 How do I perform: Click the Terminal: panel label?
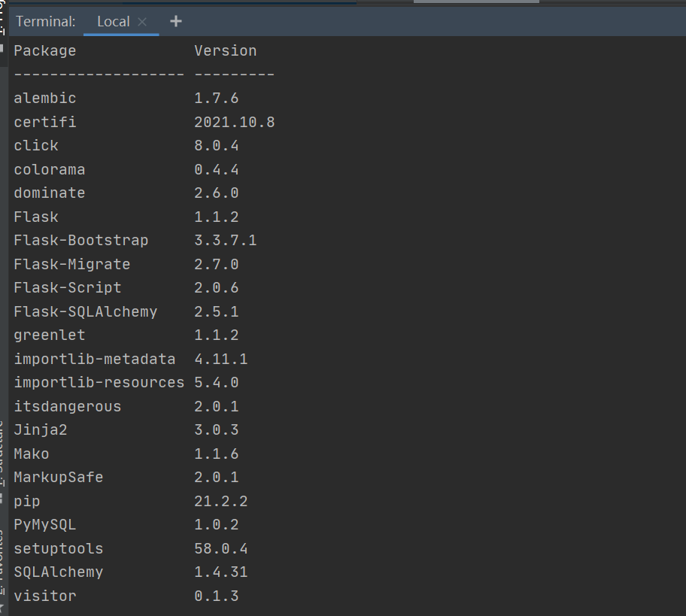tap(45, 22)
